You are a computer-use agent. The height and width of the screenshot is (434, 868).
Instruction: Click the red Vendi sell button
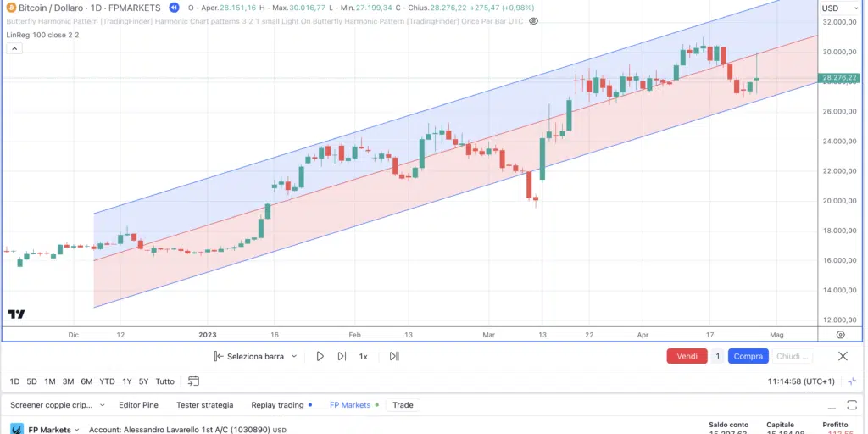(x=687, y=357)
